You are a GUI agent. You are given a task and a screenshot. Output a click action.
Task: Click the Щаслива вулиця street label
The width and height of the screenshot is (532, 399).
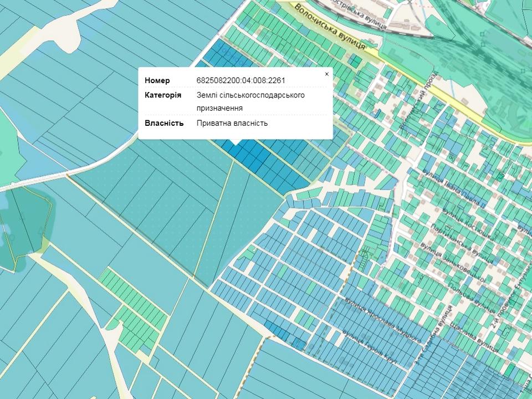tap(472, 336)
